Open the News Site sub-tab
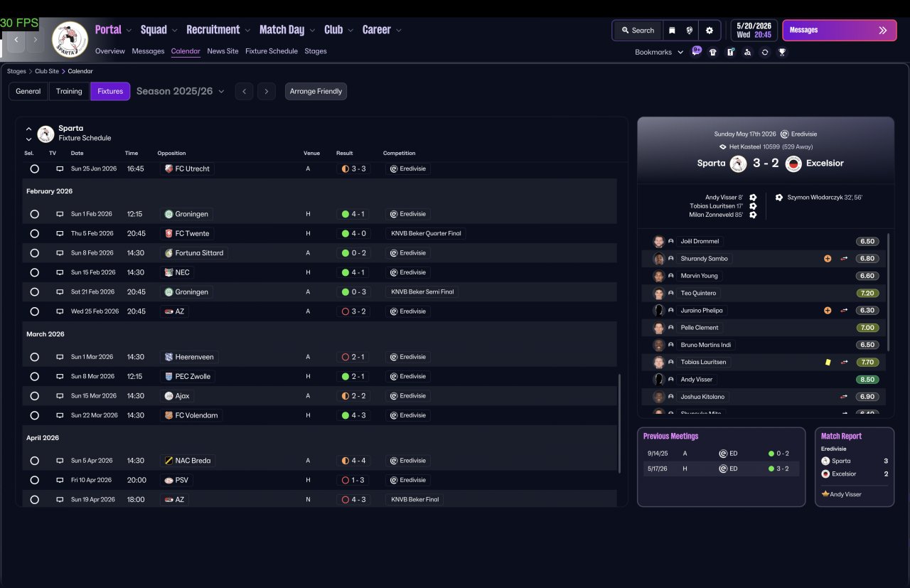 coord(223,51)
